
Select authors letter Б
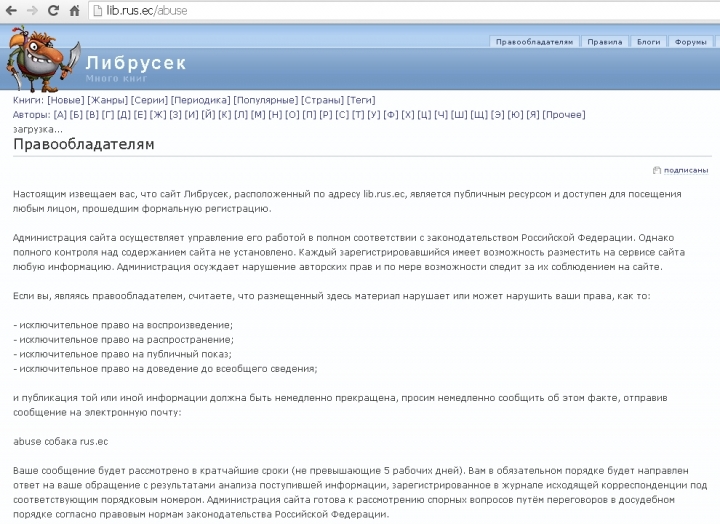click(x=76, y=115)
